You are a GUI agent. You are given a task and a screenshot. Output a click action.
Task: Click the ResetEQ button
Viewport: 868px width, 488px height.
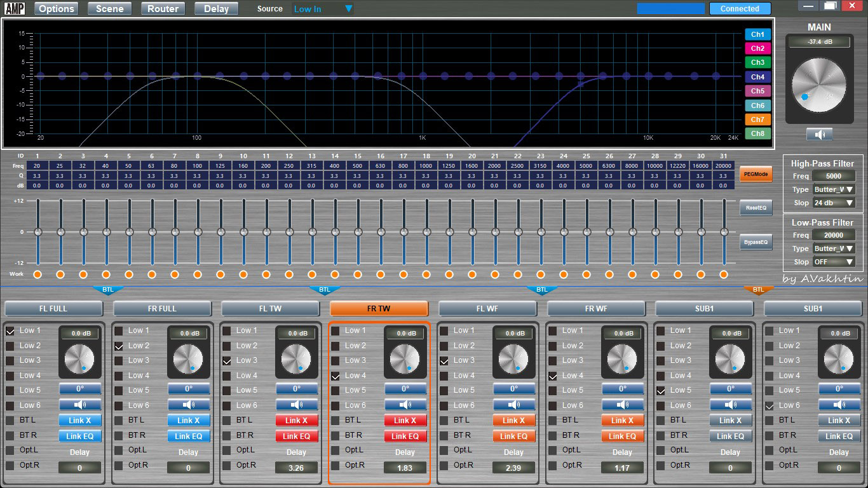pyautogui.click(x=756, y=208)
